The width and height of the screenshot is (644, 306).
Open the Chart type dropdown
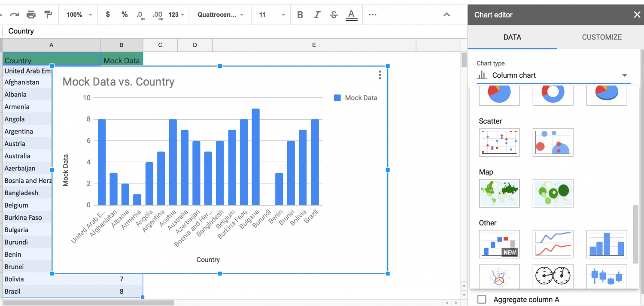(554, 75)
